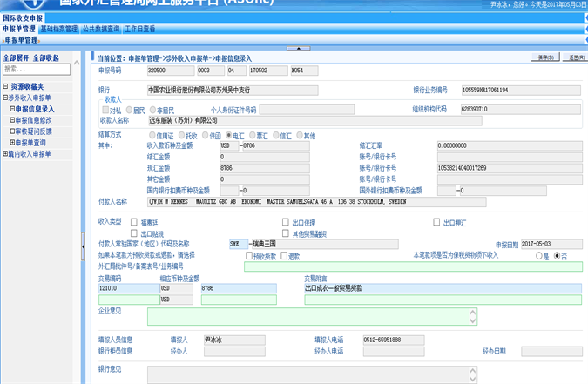
Task: Open the 工作日查看 menu tab
Action: pos(139,30)
